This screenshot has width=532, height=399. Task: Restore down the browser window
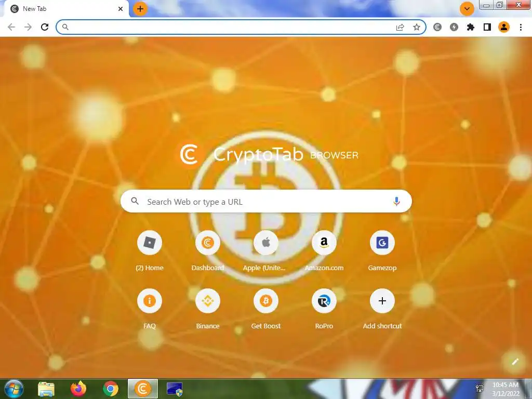click(x=499, y=5)
